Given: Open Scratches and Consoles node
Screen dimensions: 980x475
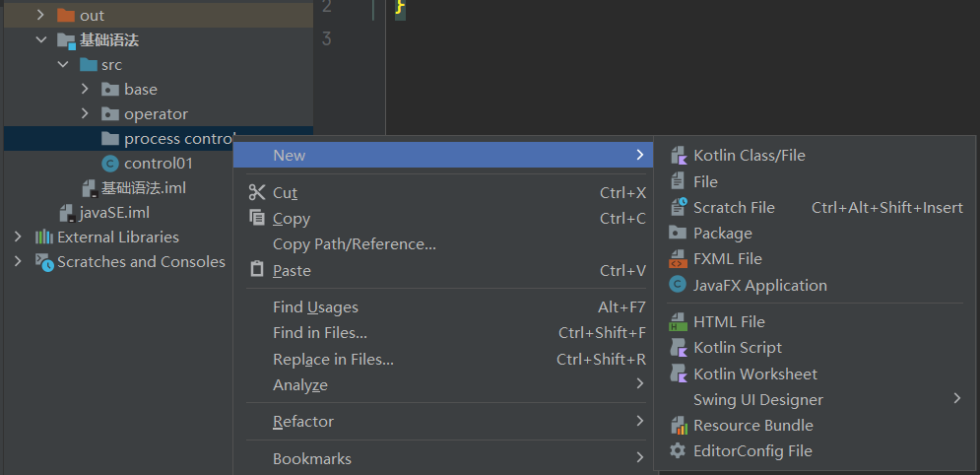Looking at the screenshot, I should (18, 262).
